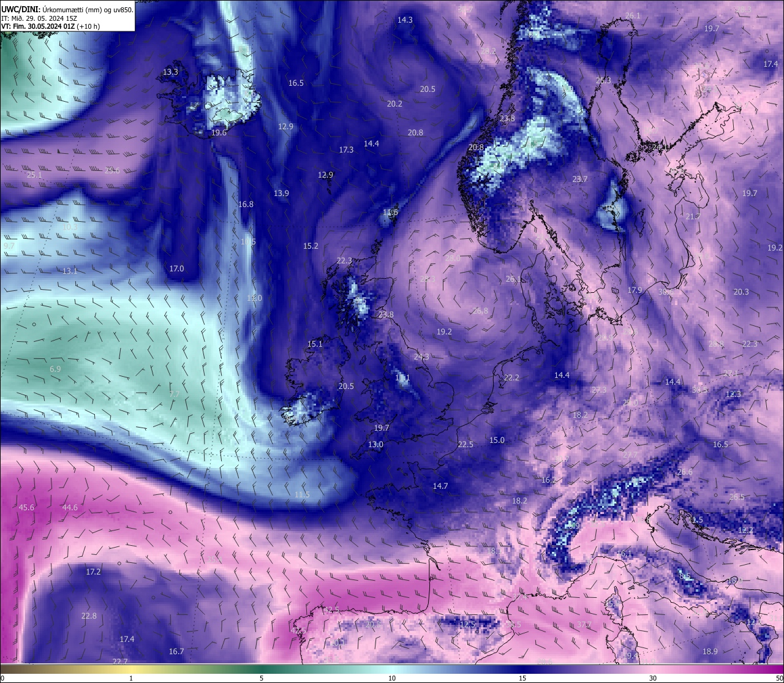784x683 pixels.
Task: Click the 6.9 value in the Atlantic
Action: pyautogui.click(x=55, y=369)
